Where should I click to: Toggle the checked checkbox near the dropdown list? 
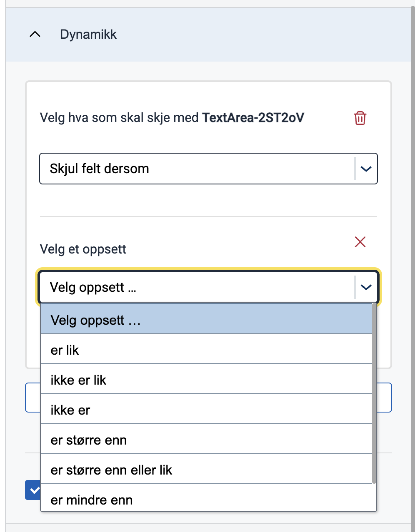[33, 490]
